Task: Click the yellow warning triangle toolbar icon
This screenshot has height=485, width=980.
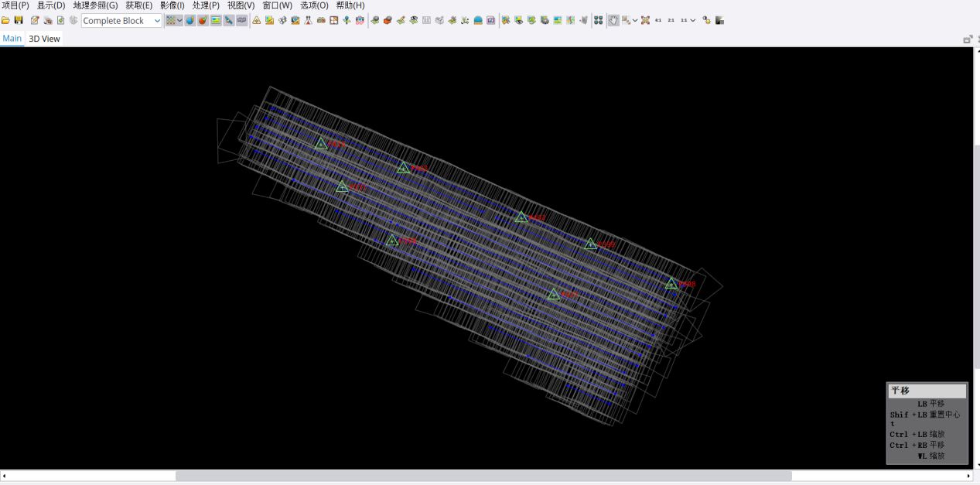Action: tap(257, 21)
